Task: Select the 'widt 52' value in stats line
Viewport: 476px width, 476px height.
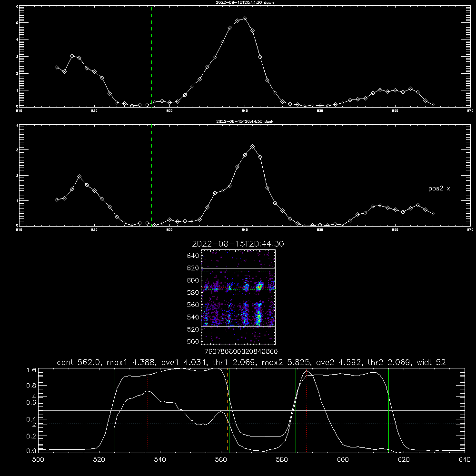Action: [x=431, y=362]
